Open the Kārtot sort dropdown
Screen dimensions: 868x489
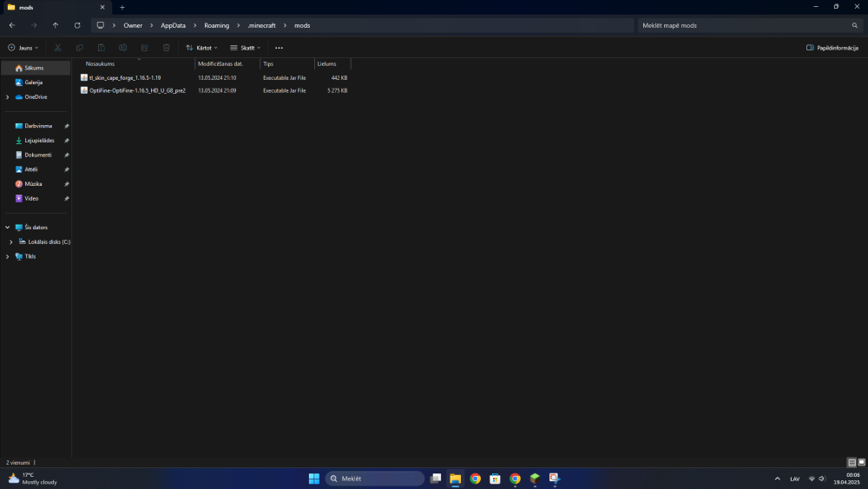tap(201, 48)
